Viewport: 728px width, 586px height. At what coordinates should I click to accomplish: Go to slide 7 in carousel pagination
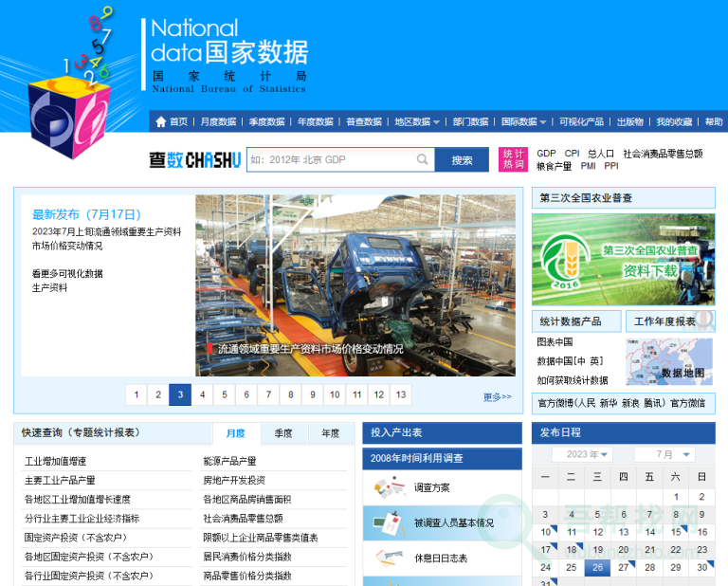coord(268,395)
